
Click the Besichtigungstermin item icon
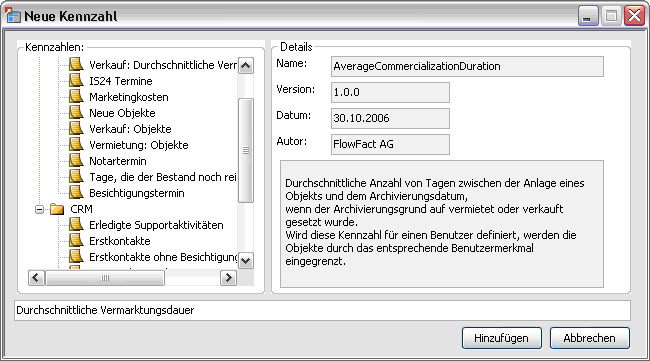(x=76, y=193)
